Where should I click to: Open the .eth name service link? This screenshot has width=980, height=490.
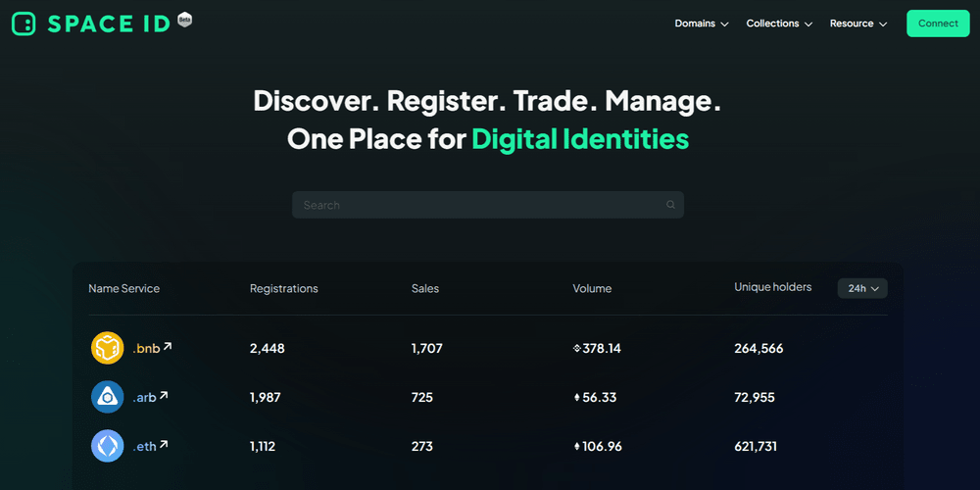point(144,448)
